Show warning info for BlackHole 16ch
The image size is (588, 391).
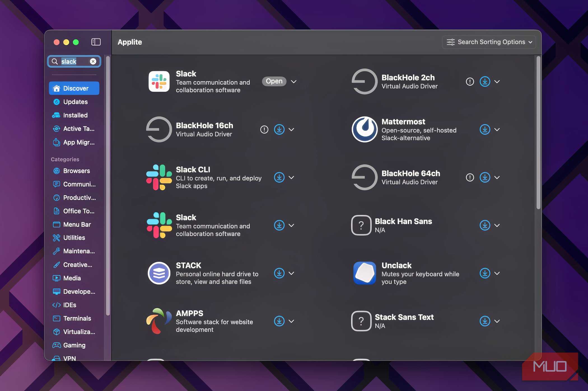[x=264, y=129]
